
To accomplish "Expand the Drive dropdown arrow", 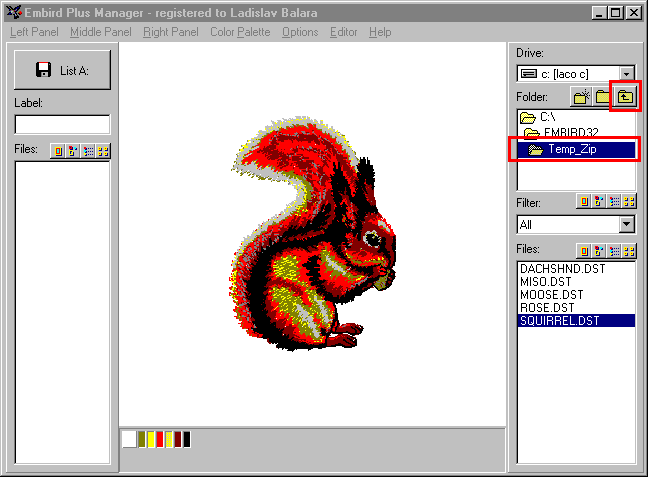I will coord(627,74).
